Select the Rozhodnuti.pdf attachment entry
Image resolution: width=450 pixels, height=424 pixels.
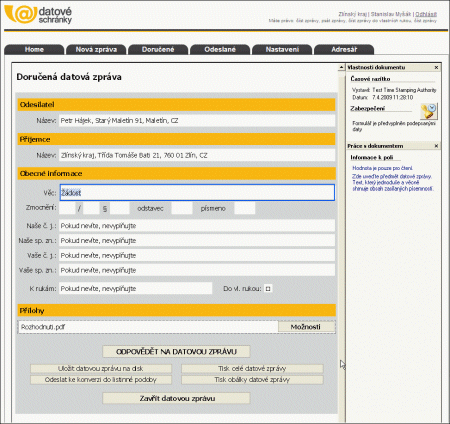coord(148,327)
